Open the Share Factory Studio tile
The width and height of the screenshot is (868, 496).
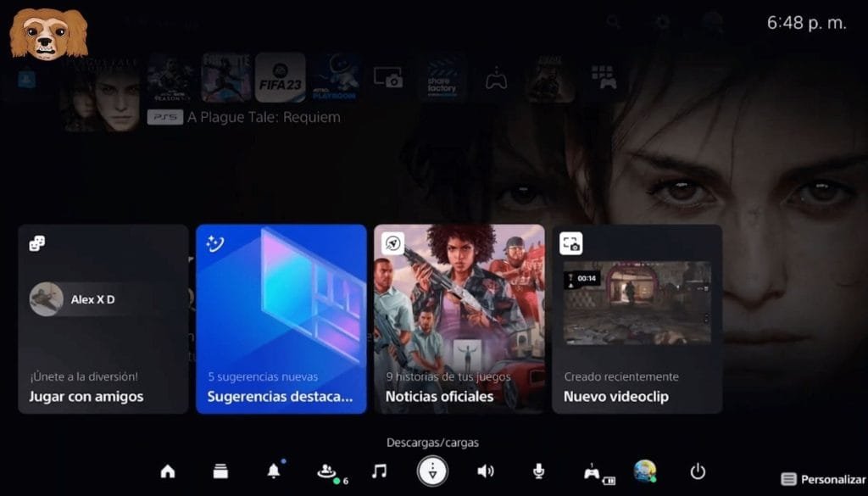pos(442,77)
